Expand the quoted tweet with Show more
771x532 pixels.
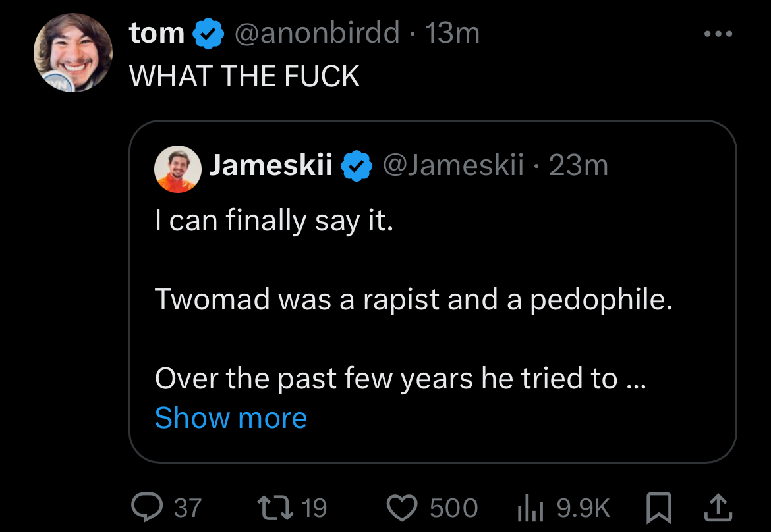231,418
